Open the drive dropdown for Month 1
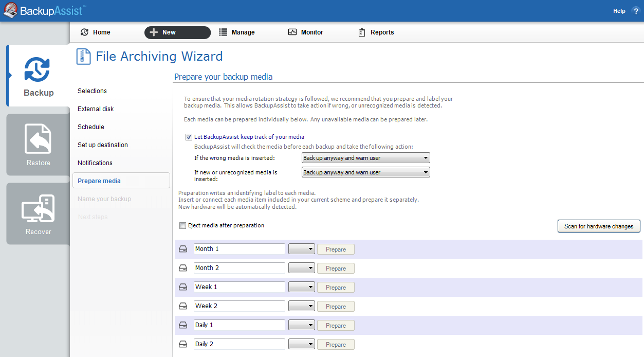Viewport: 644px width, 357px height. pyautogui.click(x=302, y=249)
